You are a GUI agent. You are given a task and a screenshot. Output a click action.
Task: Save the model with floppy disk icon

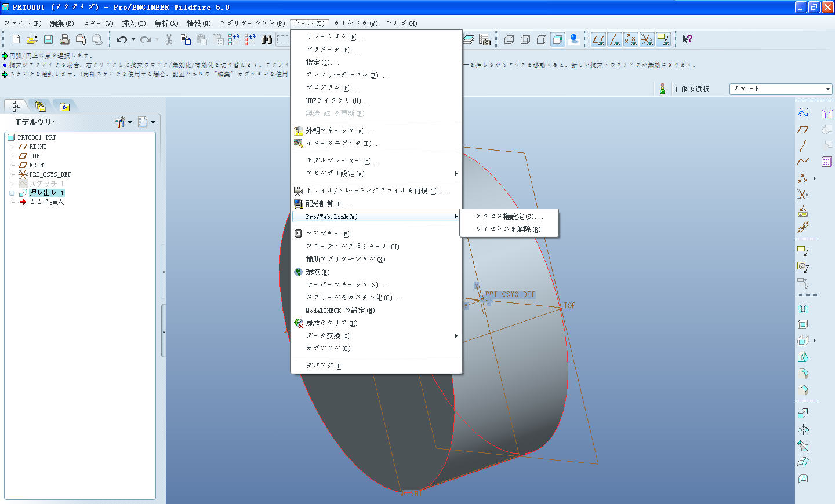point(49,39)
